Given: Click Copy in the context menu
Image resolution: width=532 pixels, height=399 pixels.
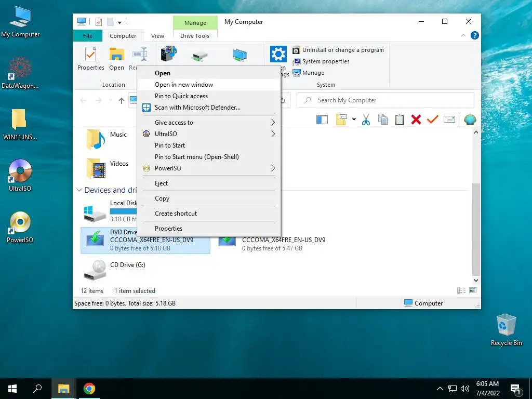Looking at the screenshot, I should pos(209,198).
